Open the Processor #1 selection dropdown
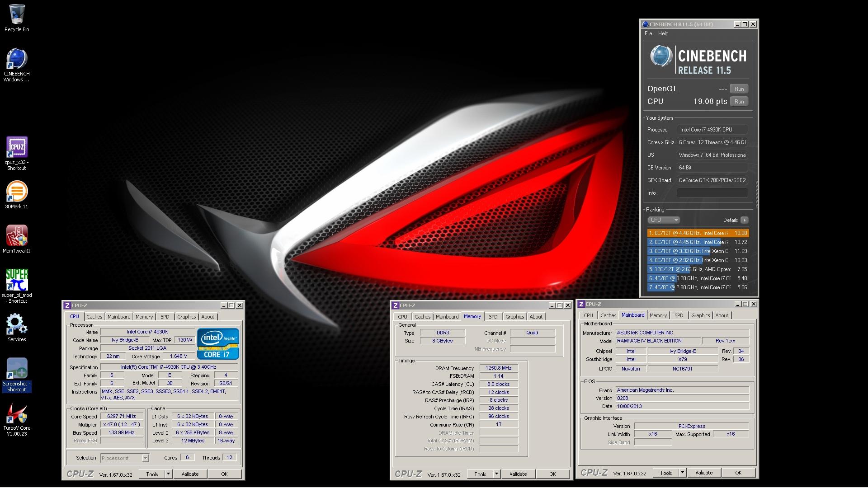This screenshot has width=868, height=488. tap(125, 458)
